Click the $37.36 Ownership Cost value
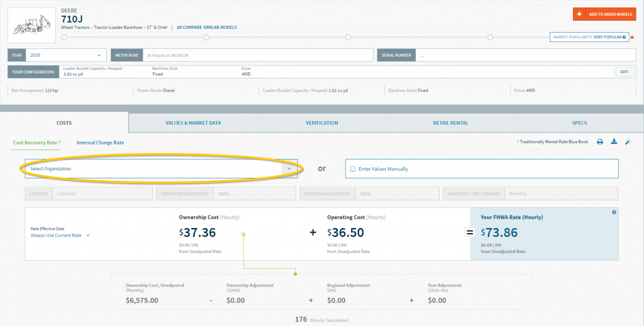This screenshot has height=326, width=644. (197, 232)
